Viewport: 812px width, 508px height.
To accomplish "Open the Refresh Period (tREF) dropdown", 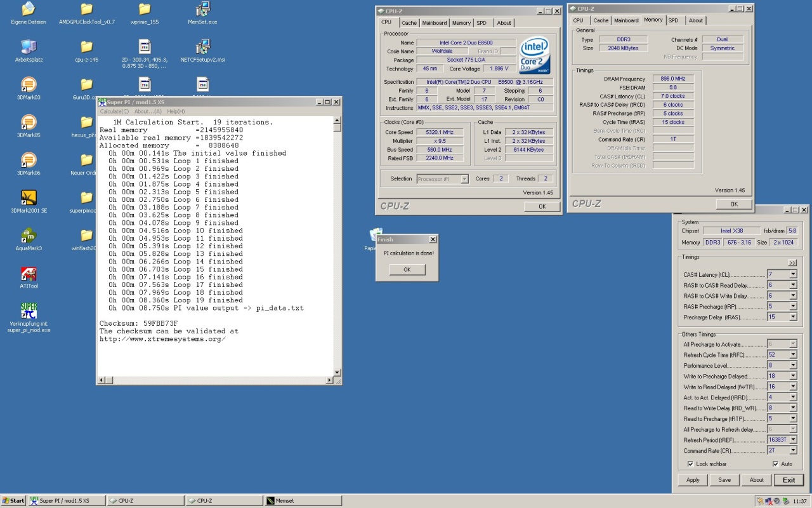I will 792,439.
